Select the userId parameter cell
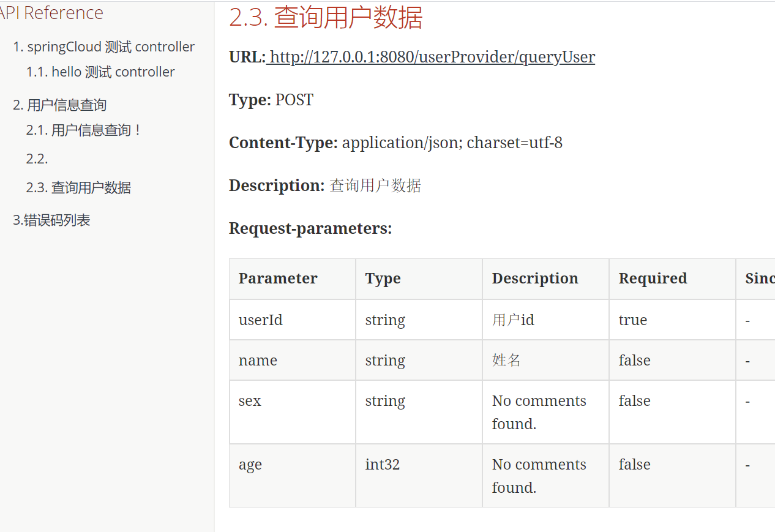775x532 pixels. [261, 320]
